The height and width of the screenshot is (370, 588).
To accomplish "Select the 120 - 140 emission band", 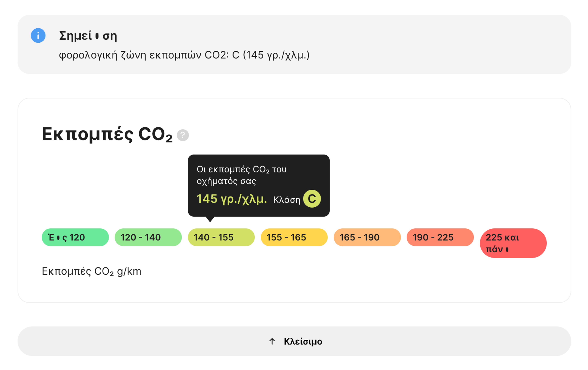I will [x=148, y=237].
